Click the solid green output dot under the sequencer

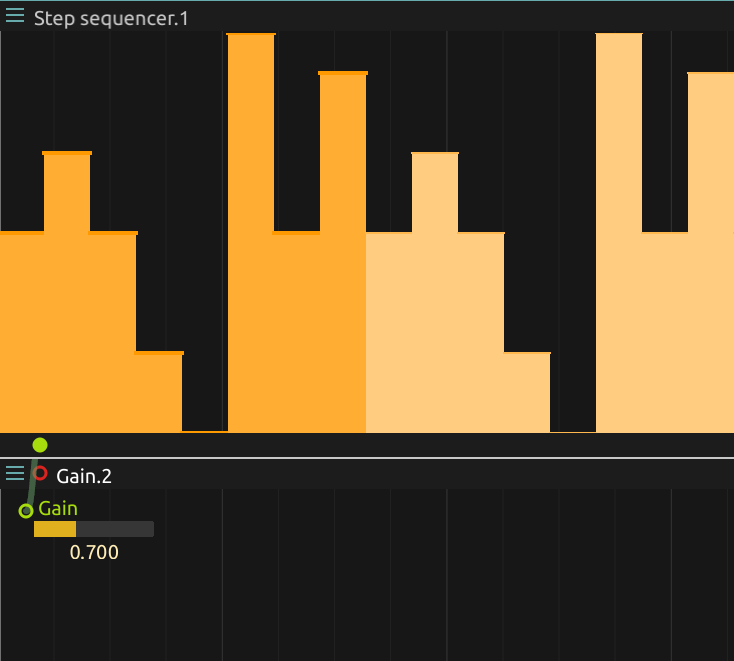click(x=40, y=445)
